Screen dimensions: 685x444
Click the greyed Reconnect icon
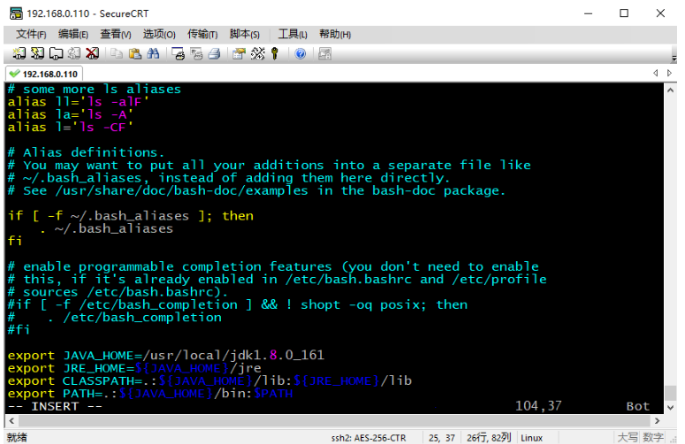point(74,54)
